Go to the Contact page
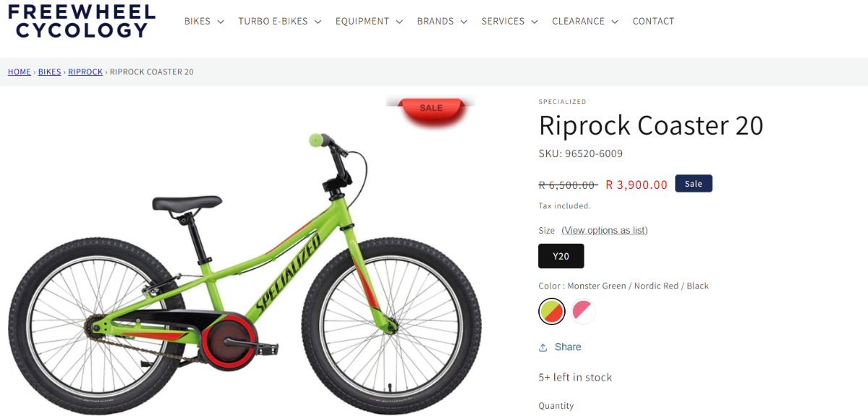This screenshot has width=868, height=416. tap(653, 22)
